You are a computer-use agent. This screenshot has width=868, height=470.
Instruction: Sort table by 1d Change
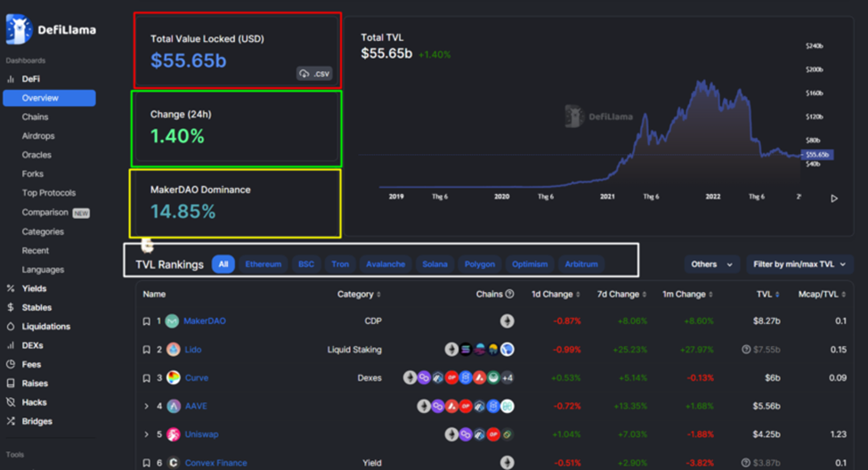click(556, 294)
